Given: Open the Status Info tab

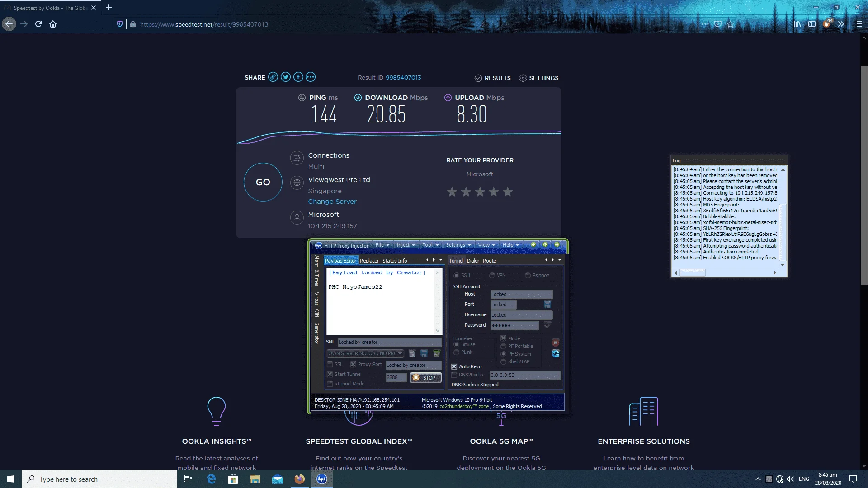Looking at the screenshot, I should (395, 261).
